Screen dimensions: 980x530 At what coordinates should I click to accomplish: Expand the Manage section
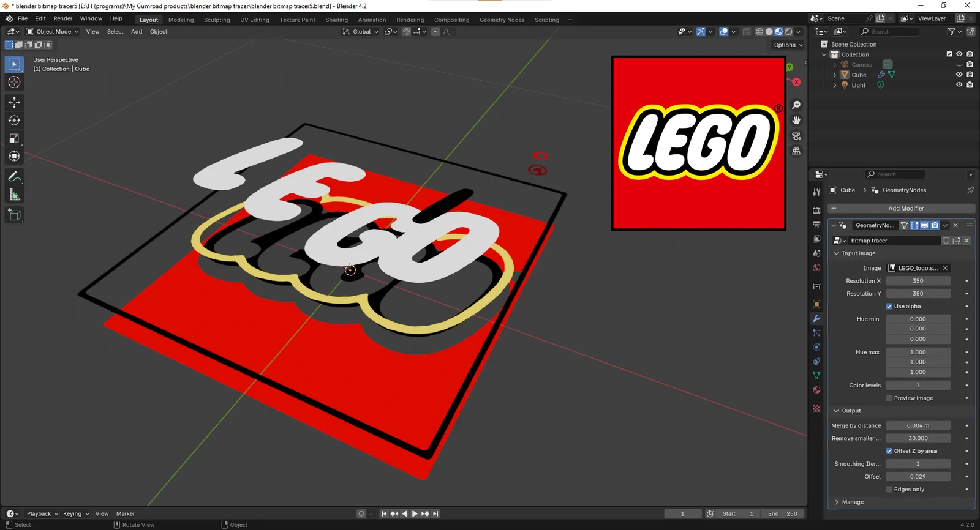click(x=852, y=502)
